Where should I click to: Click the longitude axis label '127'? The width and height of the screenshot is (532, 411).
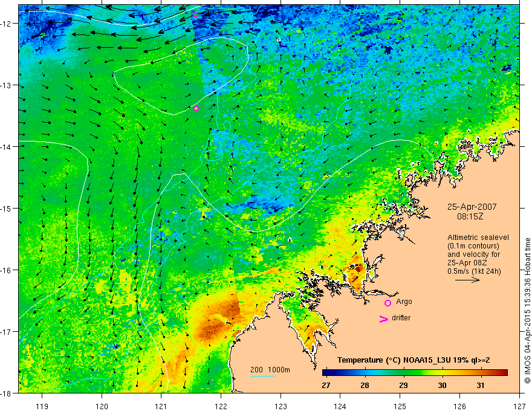tap(519, 406)
